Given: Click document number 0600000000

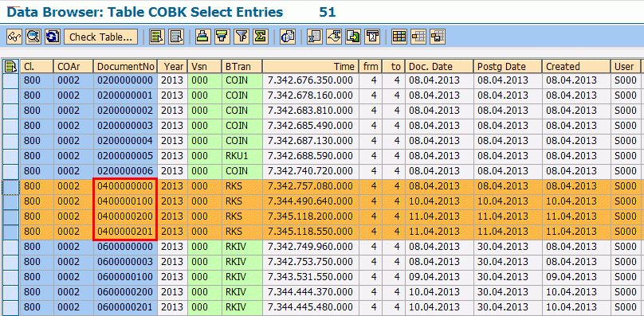Looking at the screenshot, I should coord(125,247).
